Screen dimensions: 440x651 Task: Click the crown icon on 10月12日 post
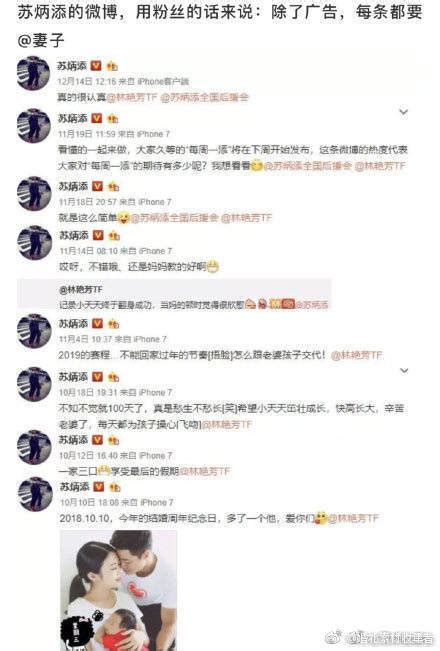113,440
